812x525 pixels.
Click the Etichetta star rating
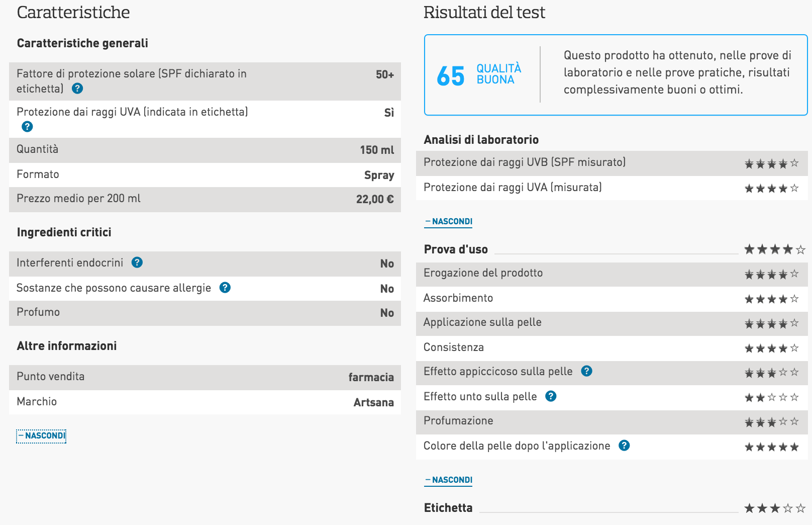(775, 508)
